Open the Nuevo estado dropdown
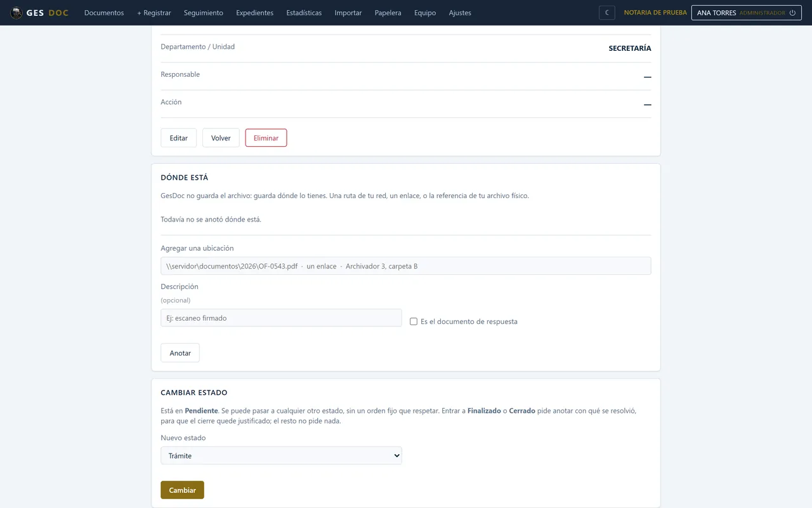The height and width of the screenshot is (508, 812). (x=281, y=455)
